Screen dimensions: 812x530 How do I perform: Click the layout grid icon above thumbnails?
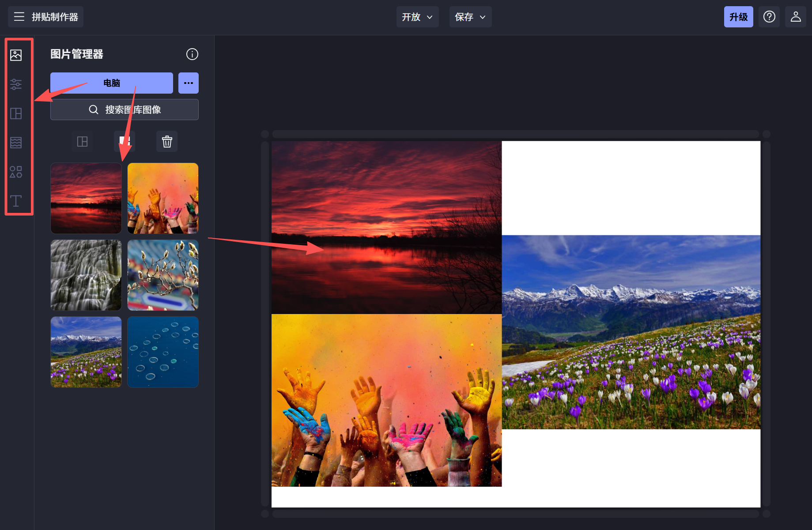pyautogui.click(x=82, y=141)
